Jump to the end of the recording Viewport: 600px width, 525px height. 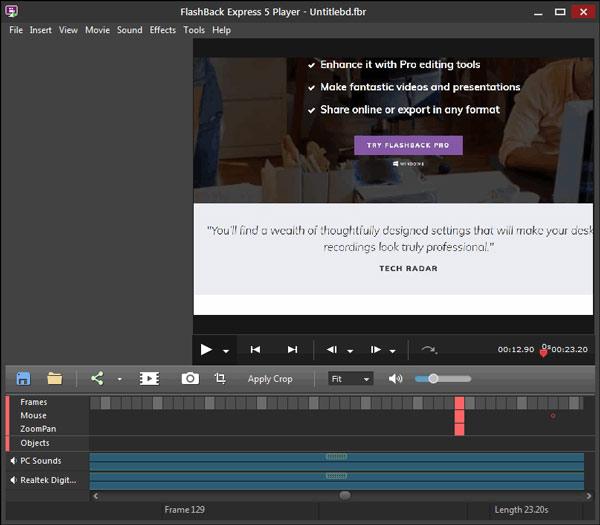click(292, 350)
